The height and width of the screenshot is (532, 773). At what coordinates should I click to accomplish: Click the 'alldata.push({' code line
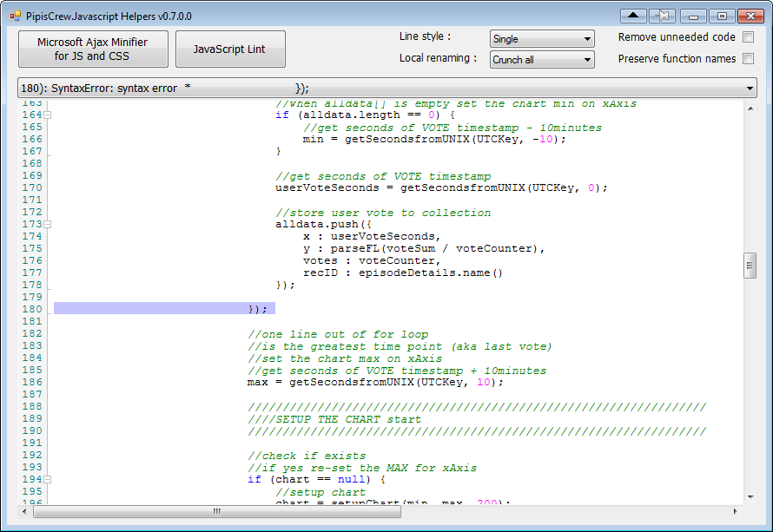[323, 224]
